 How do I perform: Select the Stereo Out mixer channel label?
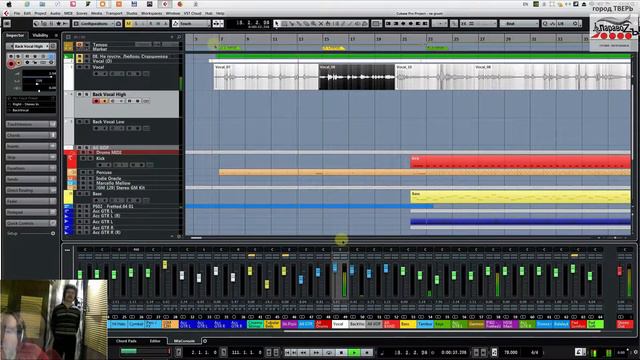coord(624,324)
